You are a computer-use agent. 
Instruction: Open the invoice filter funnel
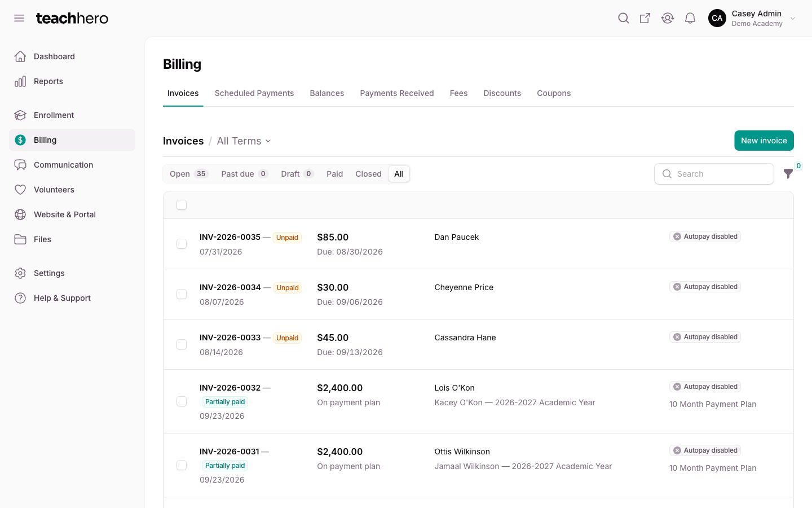tap(788, 174)
